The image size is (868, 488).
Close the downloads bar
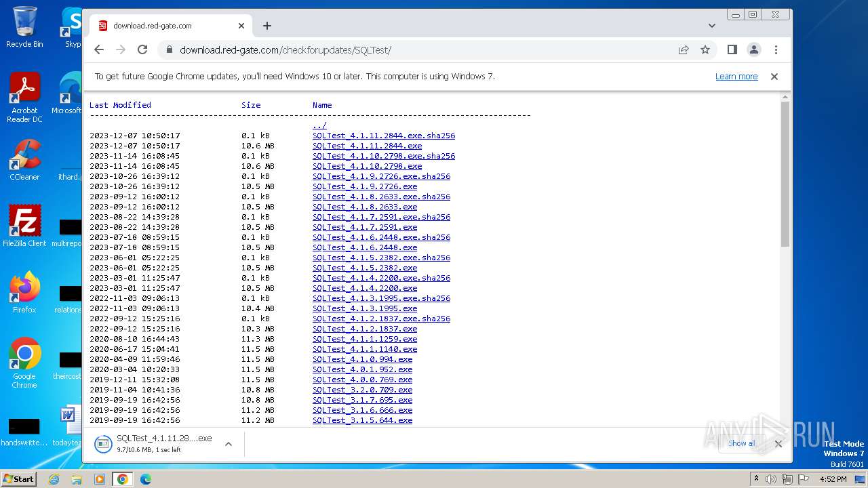click(778, 443)
